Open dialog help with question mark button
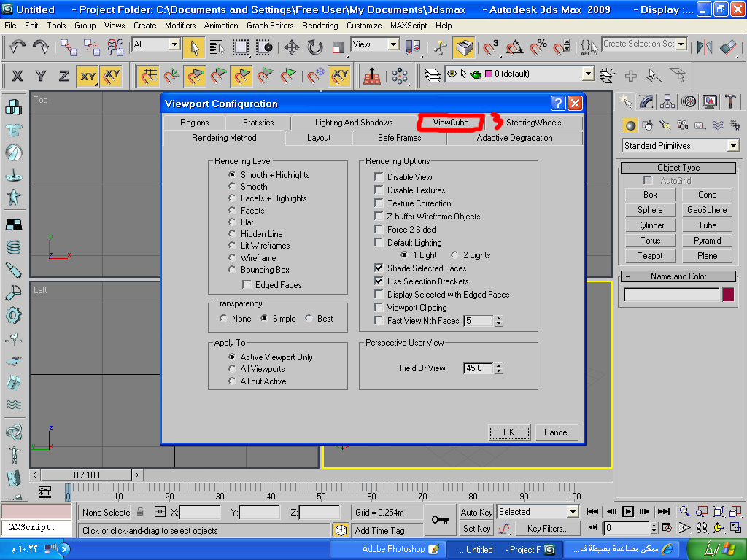This screenshot has width=747, height=560. (558, 104)
